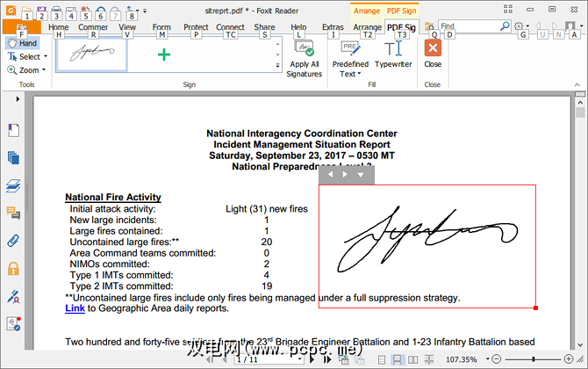
Task: Select the placed signature in the document
Action: (x=427, y=246)
